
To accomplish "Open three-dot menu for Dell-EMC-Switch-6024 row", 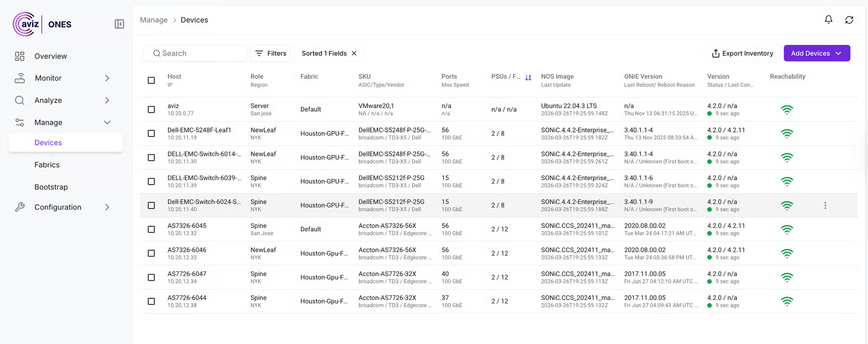I will [x=825, y=206].
